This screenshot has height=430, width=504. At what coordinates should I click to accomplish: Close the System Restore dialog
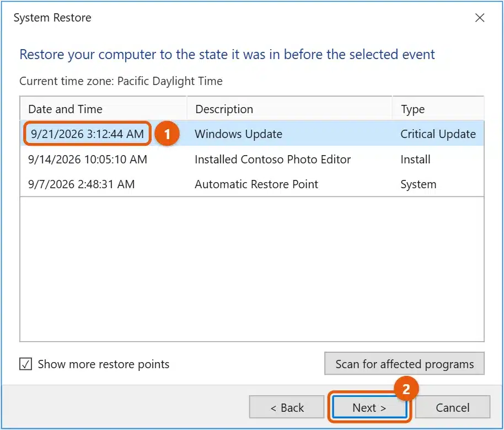480,18
